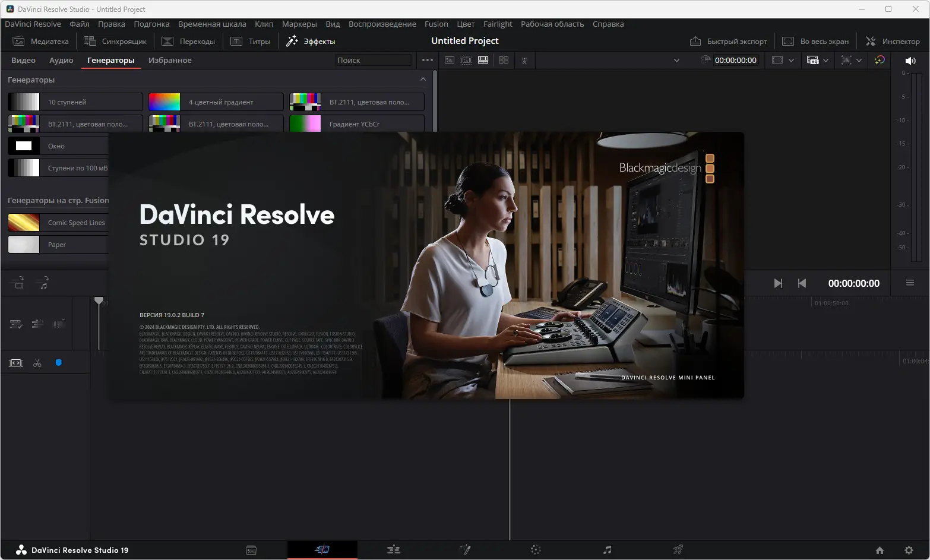Open the Fairlight page via music note icon
This screenshot has width=930, height=560.
coord(607,550)
